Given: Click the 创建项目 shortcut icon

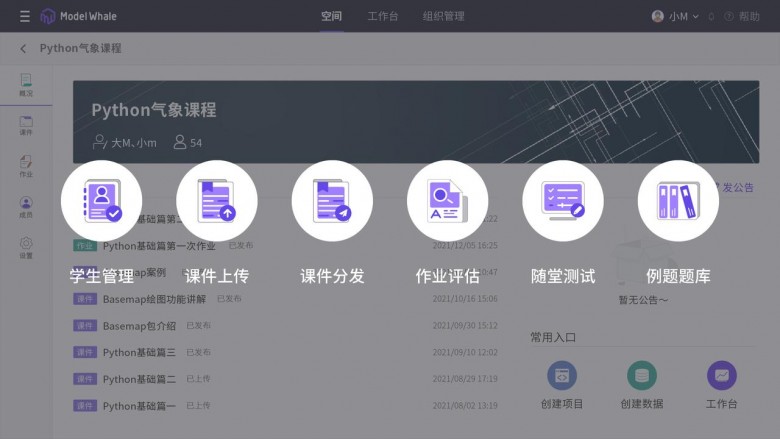Looking at the screenshot, I should coord(562,375).
